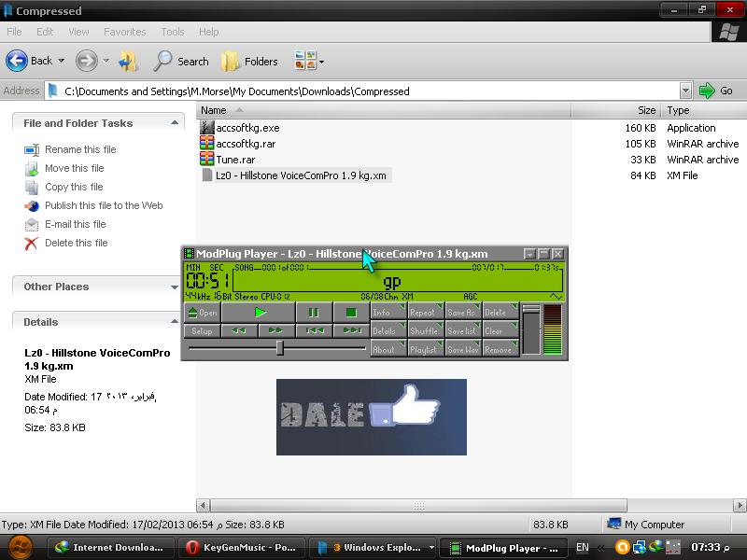747x560 pixels.
Task: Click the Remove button in ModPlug Player
Action: tap(500, 348)
